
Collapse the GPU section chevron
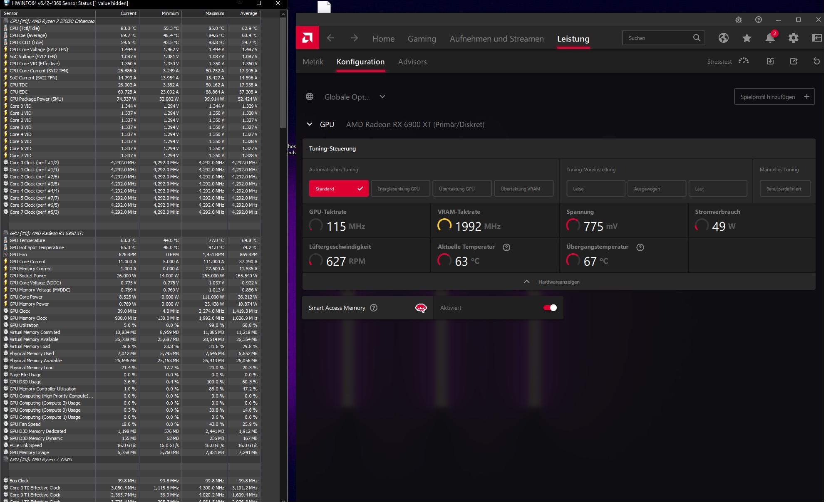click(310, 124)
